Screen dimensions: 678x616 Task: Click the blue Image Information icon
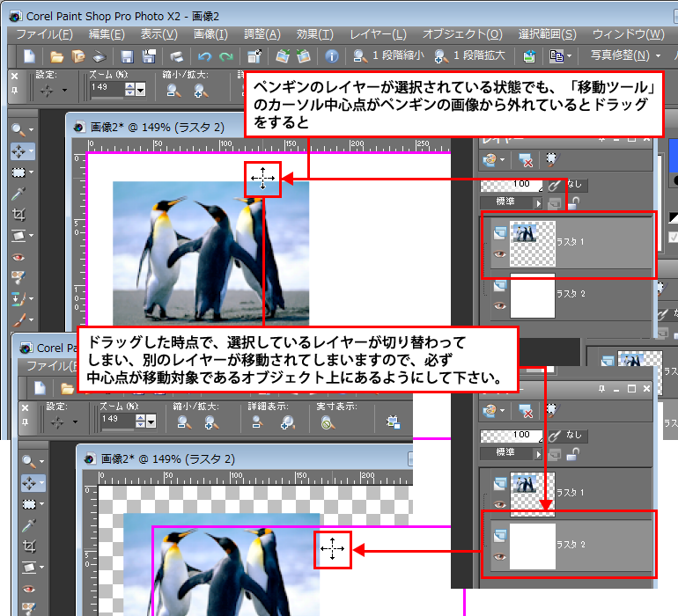pyautogui.click(x=332, y=56)
